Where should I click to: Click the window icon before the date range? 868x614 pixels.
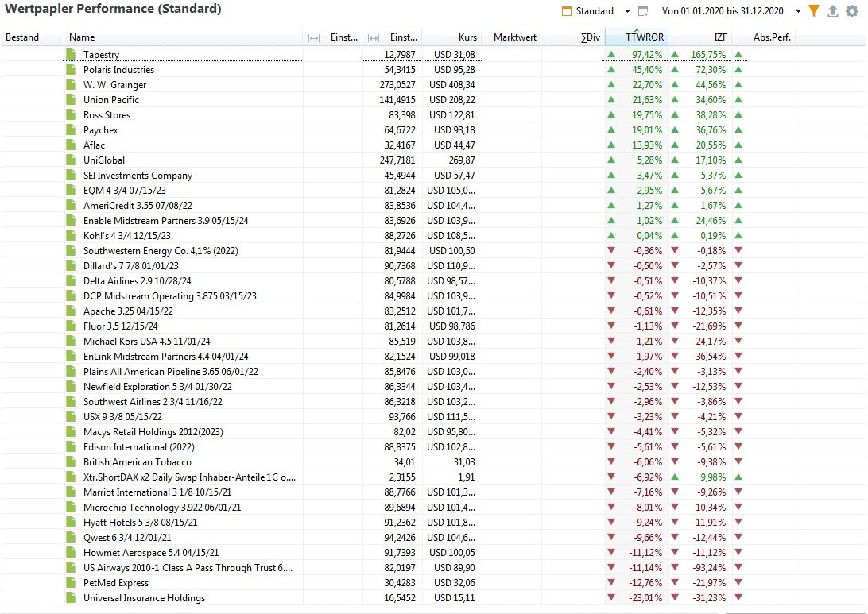click(643, 11)
